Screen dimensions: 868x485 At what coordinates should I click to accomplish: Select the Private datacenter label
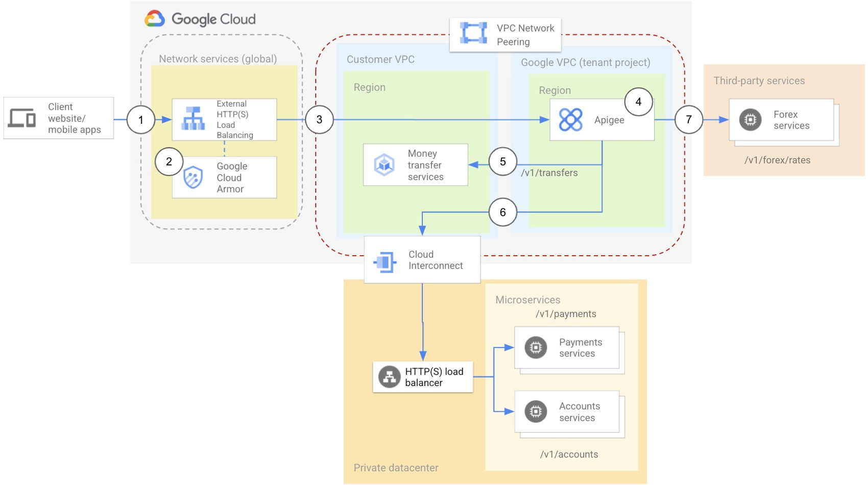click(x=396, y=468)
